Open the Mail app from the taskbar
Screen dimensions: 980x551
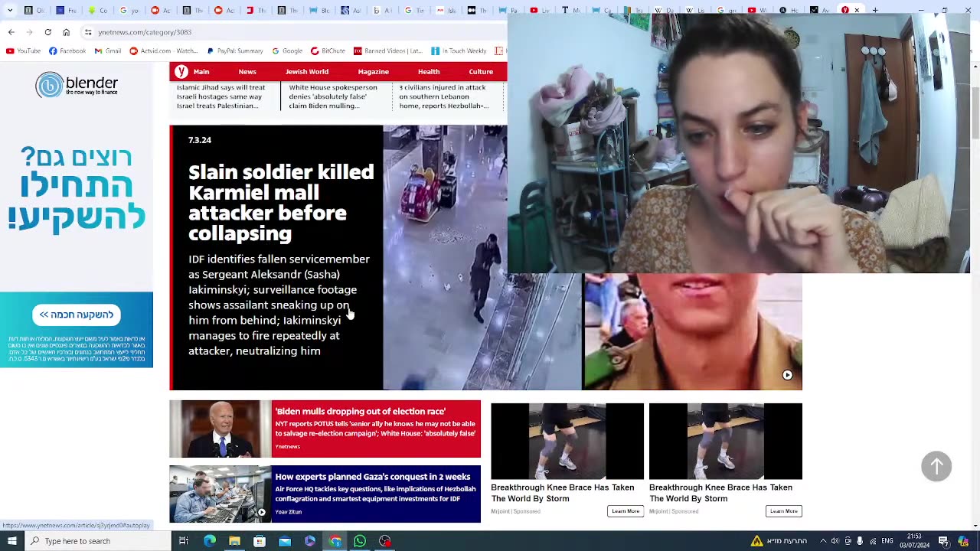[x=285, y=541]
